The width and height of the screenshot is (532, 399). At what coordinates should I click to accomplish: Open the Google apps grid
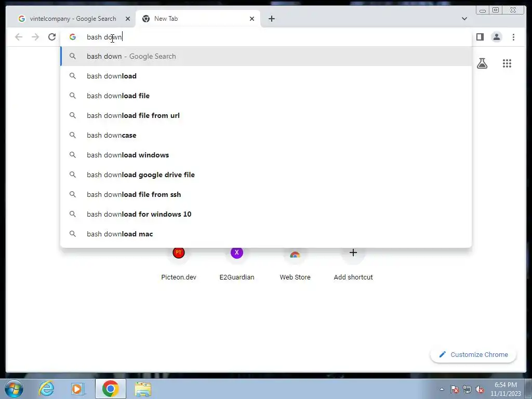click(x=507, y=63)
